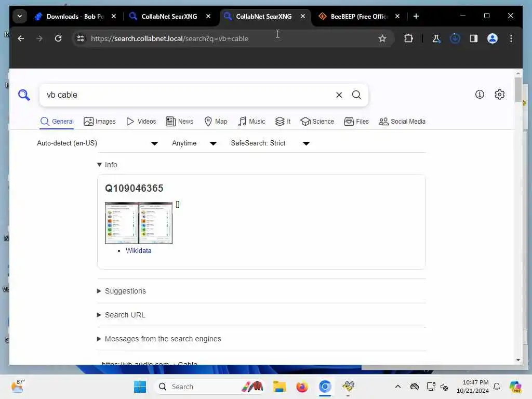Submit search with magnifier button
The image size is (532, 399).
coord(356,95)
